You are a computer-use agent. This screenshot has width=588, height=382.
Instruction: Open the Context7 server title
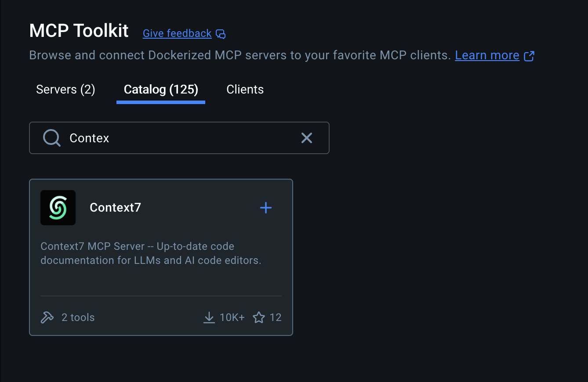[115, 208]
